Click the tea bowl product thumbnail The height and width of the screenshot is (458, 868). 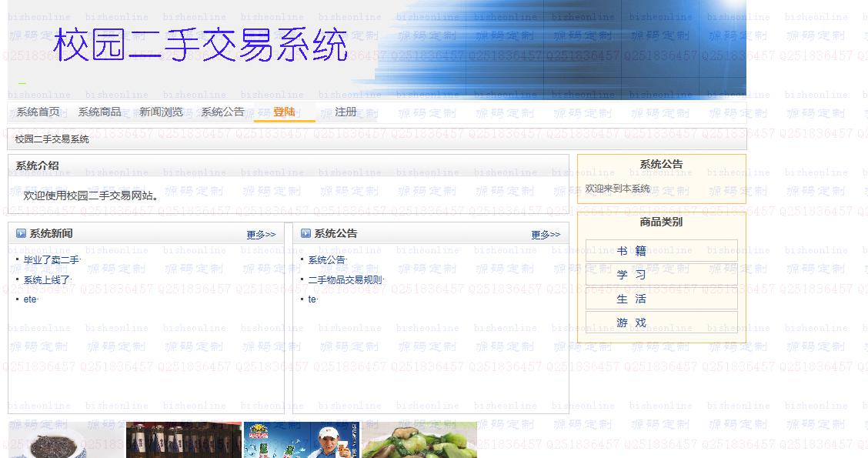(x=66, y=440)
